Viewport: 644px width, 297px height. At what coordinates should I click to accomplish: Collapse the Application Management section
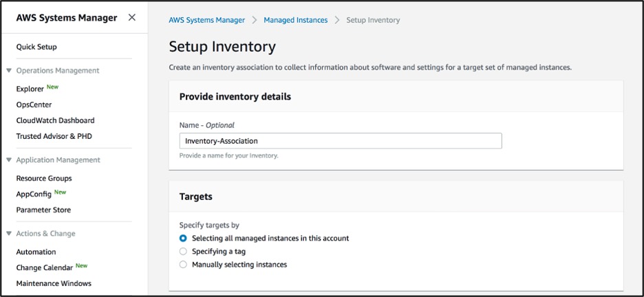click(x=9, y=160)
